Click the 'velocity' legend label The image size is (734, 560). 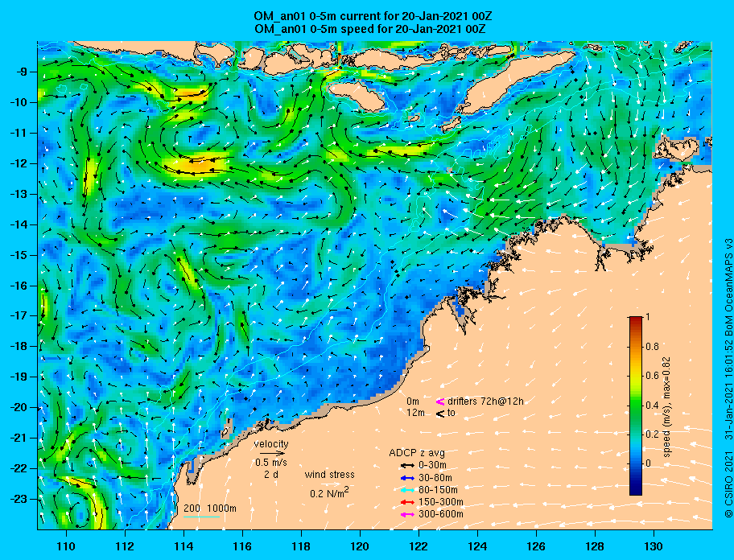[x=271, y=444]
